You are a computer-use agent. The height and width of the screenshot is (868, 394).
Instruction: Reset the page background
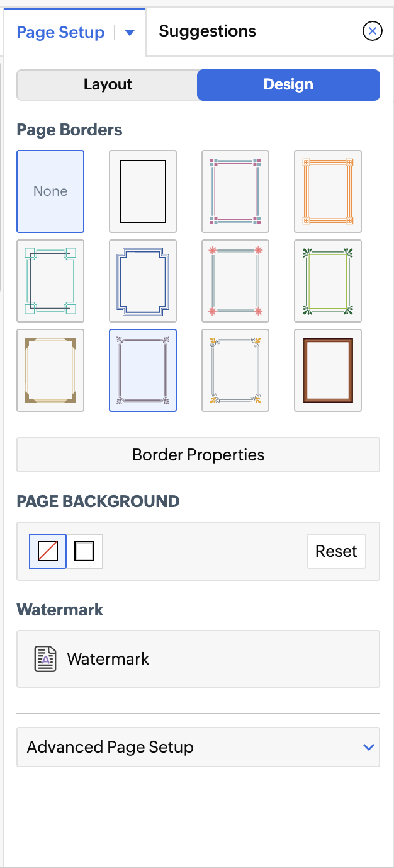click(336, 551)
